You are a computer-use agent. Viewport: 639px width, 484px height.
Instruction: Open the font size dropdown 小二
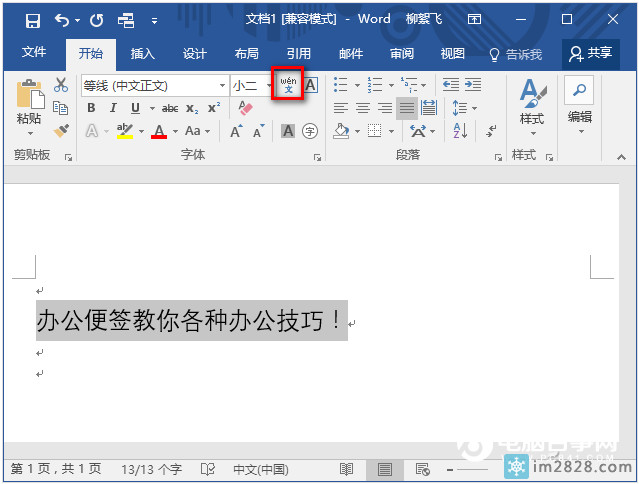268,86
